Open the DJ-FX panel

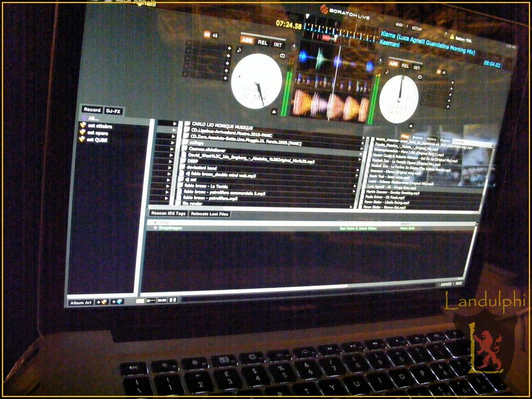pyautogui.click(x=113, y=111)
